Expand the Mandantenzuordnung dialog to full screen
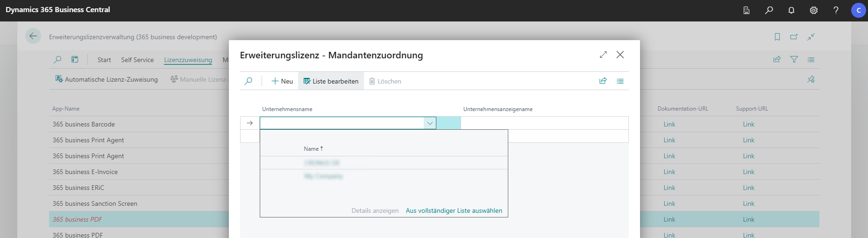Image resolution: width=868 pixels, height=238 pixels. click(603, 55)
